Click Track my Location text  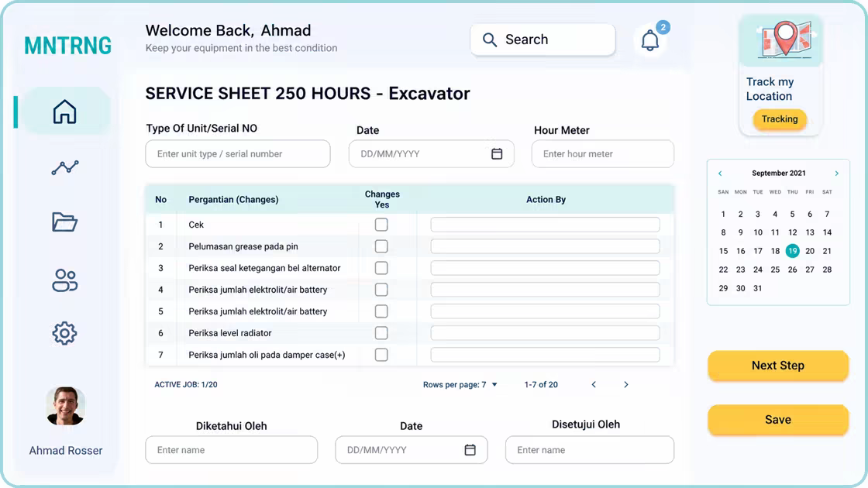[770, 88]
